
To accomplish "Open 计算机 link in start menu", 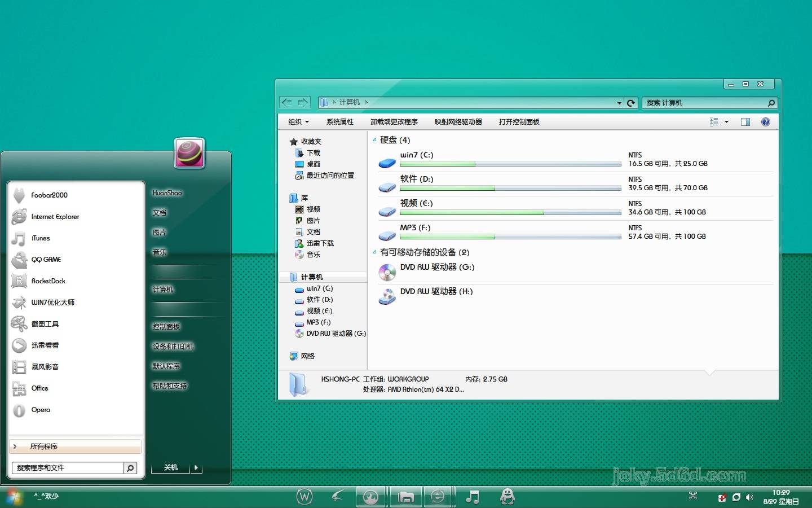I will pyautogui.click(x=163, y=290).
